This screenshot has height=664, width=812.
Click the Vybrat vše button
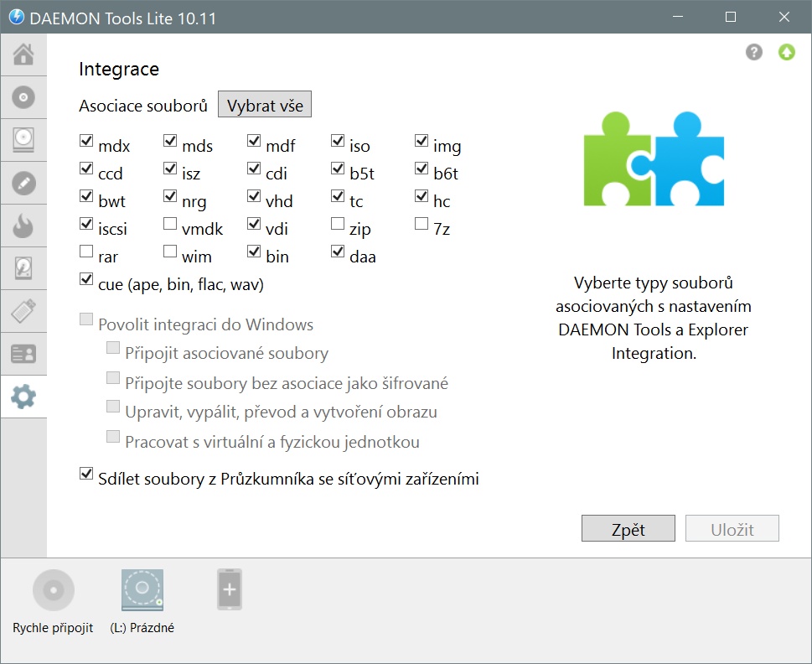[265, 105]
